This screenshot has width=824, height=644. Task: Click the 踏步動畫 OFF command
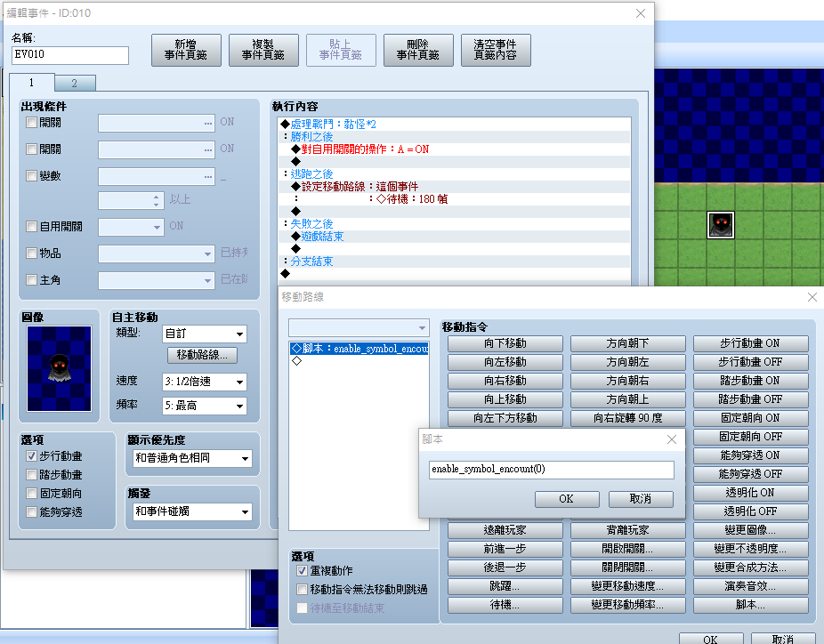750,399
